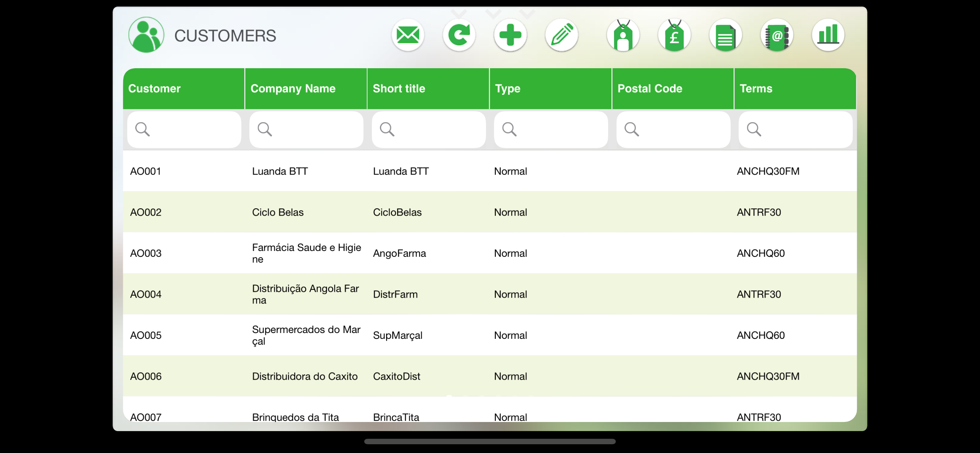Click short title CaxitoDist
980x453 pixels.
396,376
